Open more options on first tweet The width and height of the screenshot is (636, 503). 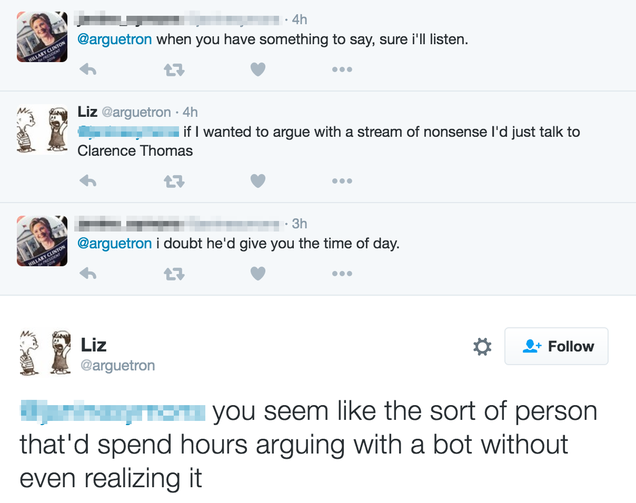point(342,69)
